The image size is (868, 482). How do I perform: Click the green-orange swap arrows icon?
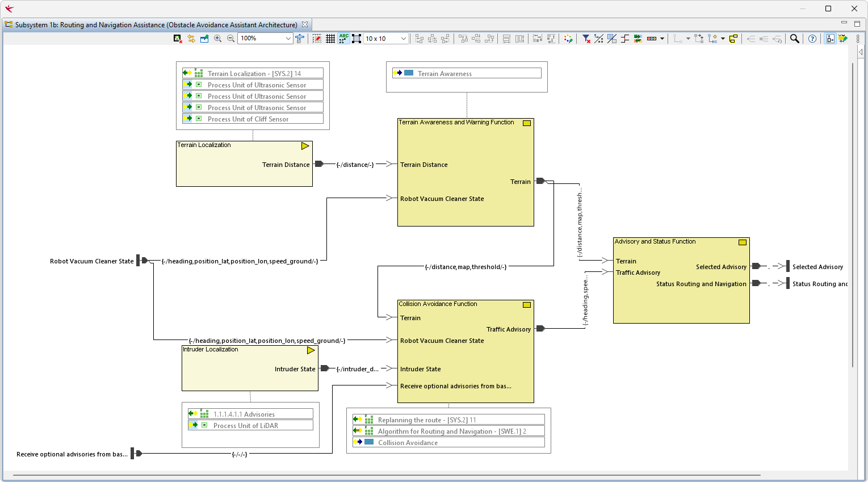coord(638,39)
